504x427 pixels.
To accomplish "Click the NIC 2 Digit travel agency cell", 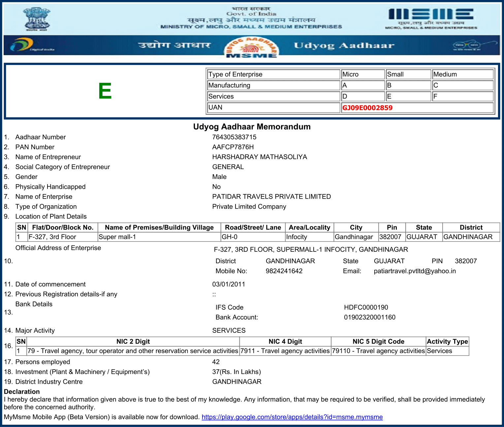I will [133, 351].
